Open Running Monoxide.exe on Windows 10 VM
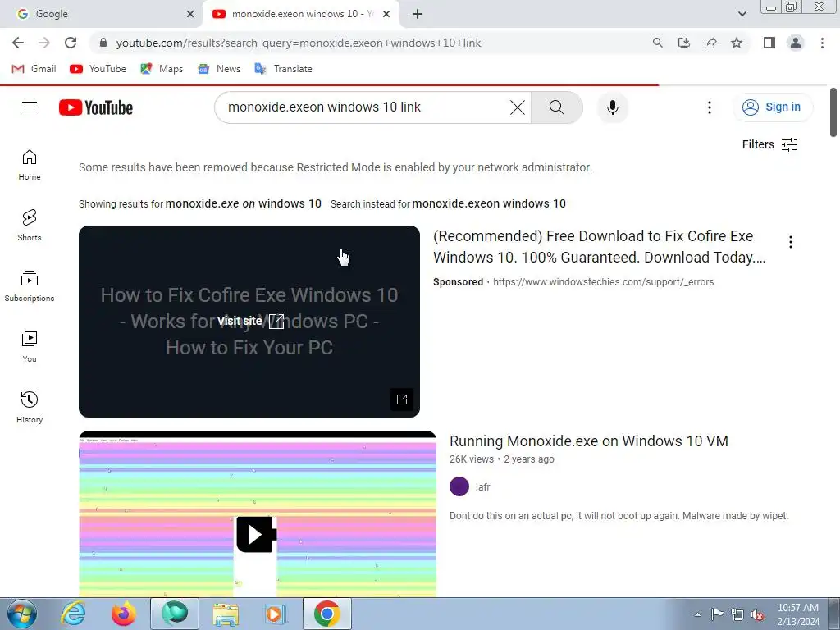This screenshot has width=840, height=630. [x=589, y=441]
